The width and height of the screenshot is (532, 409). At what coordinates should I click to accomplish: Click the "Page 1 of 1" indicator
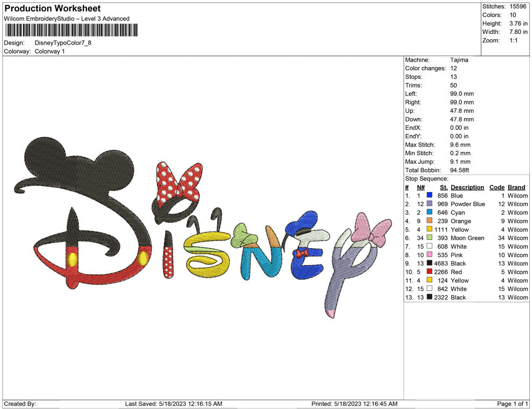512,404
